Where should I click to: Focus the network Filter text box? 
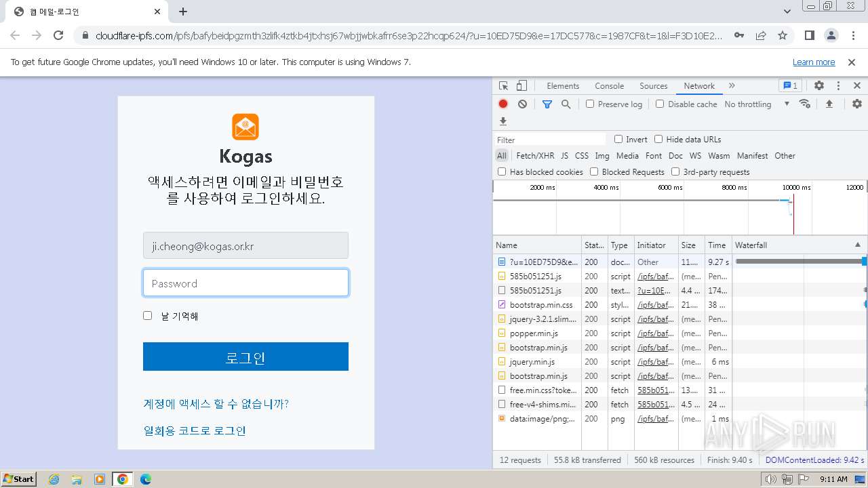click(551, 140)
